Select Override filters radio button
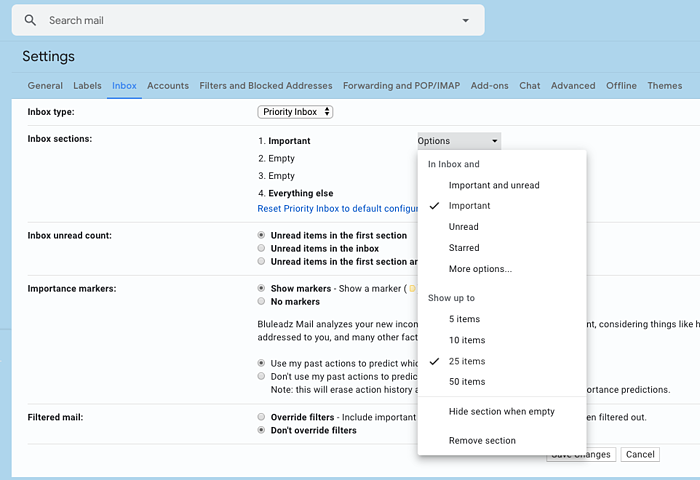This screenshot has width=700, height=480. pyautogui.click(x=261, y=417)
